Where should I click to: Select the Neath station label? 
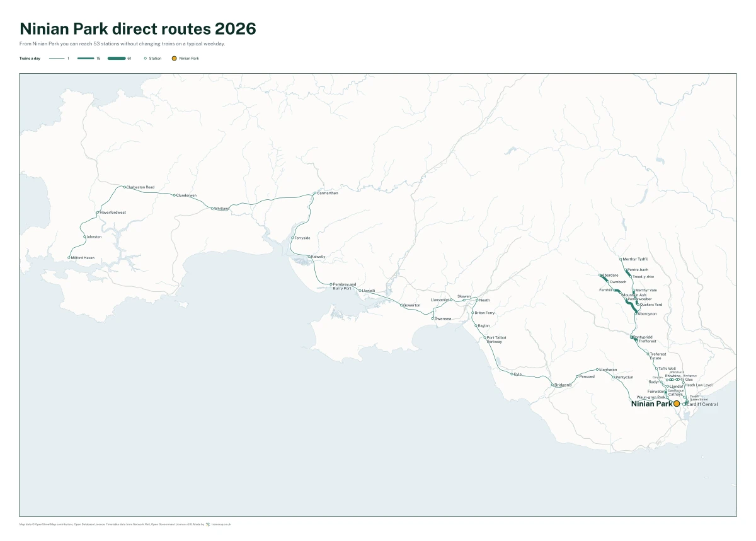coord(484,300)
